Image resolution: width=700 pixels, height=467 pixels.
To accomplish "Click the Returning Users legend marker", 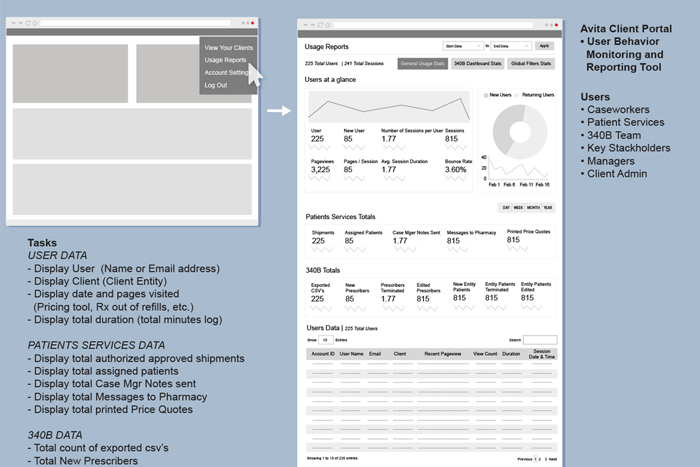I will 517,95.
